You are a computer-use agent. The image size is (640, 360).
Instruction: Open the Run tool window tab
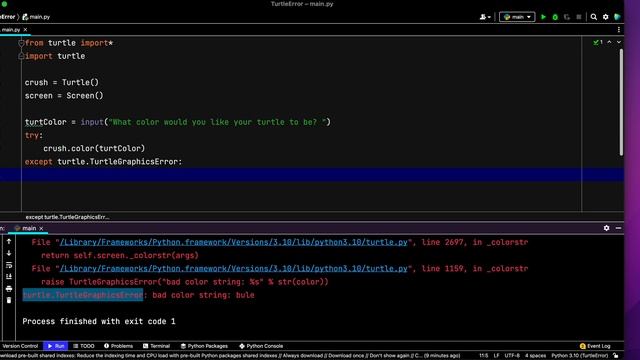56,346
